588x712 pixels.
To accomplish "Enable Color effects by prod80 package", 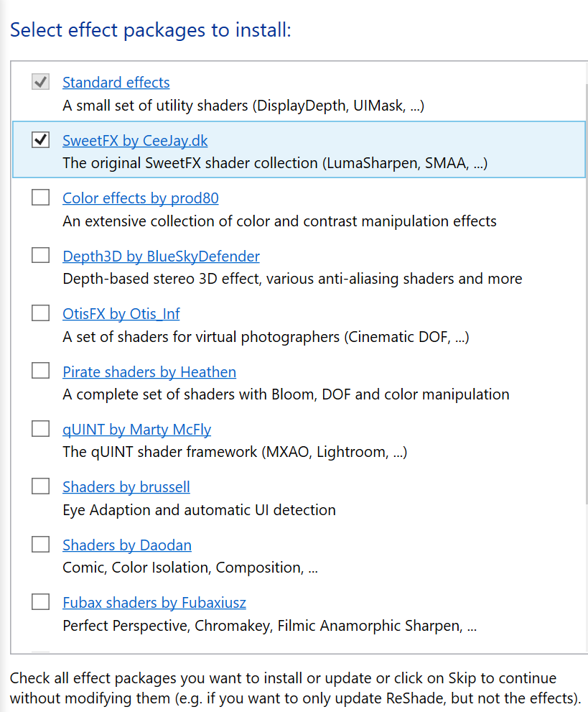I will (41, 198).
